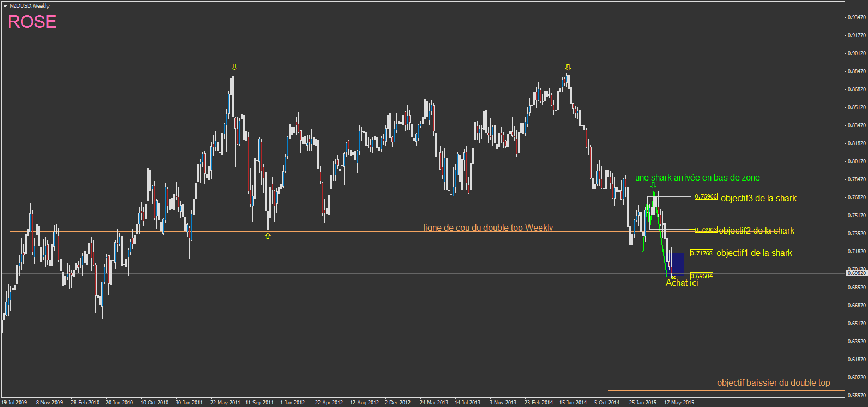Viewport: 868px width, 407px height.
Task: Click 0.61870 on the price scale
Action: tap(856, 360)
